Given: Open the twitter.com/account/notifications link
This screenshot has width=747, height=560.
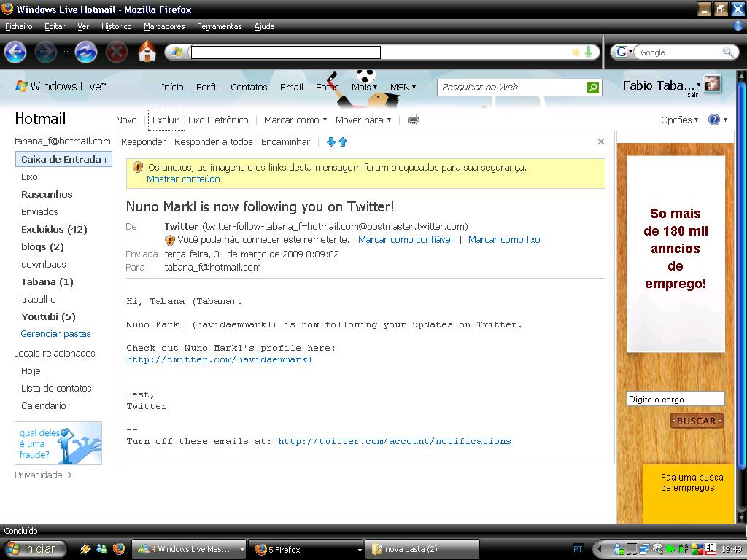Looking at the screenshot, I should coord(395,441).
